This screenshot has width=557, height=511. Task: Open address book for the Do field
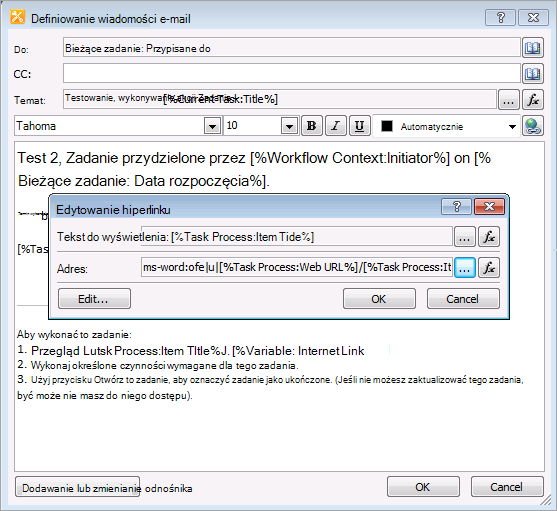(x=532, y=48)
